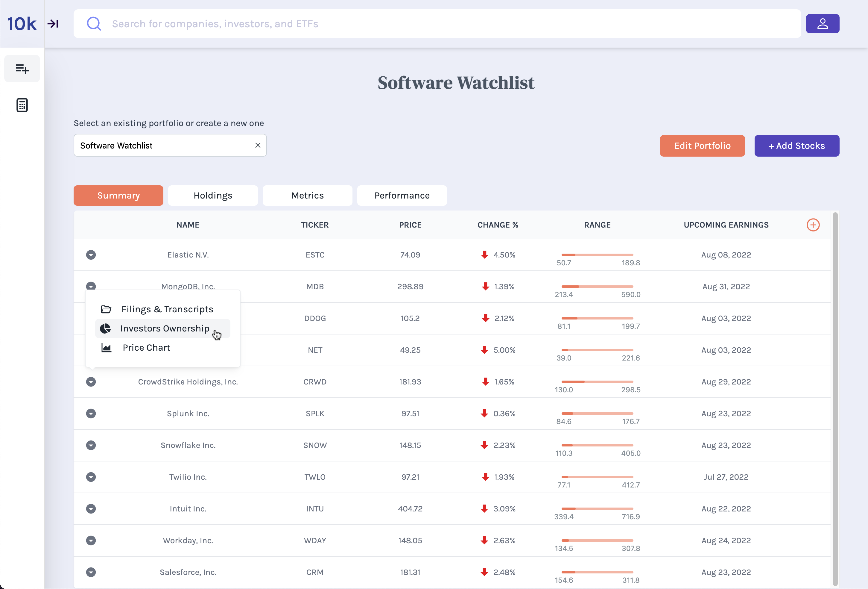Click the 10k logo
The width and height of the screenshot is (868, 589).
22,24
